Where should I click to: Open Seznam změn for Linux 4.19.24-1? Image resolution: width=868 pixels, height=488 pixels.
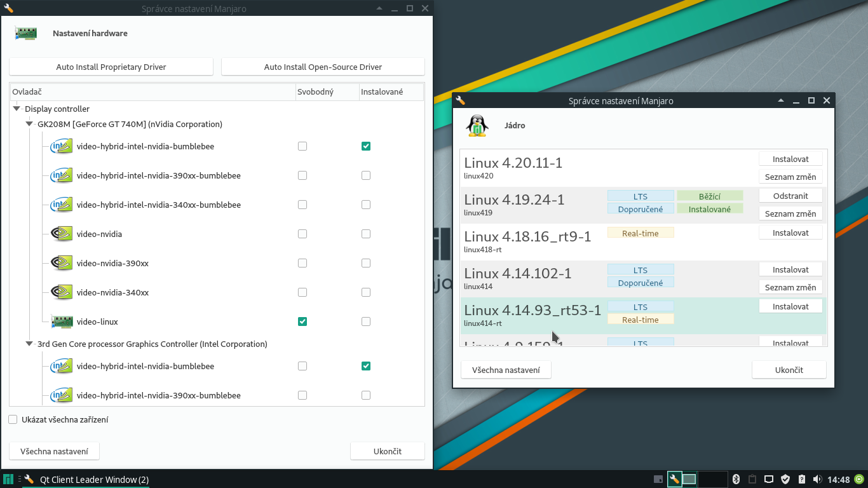tap(790, 213)
